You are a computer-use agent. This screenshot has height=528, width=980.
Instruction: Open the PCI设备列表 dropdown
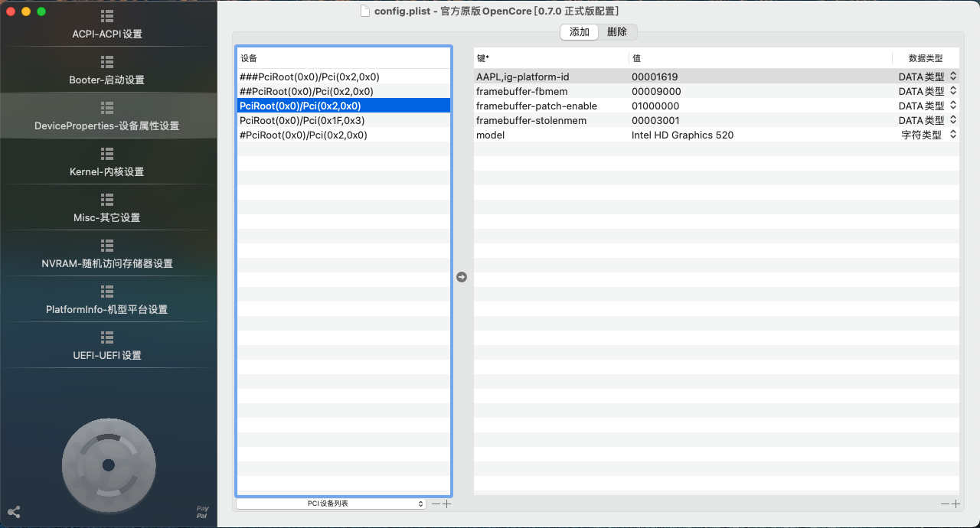(331, 504)
